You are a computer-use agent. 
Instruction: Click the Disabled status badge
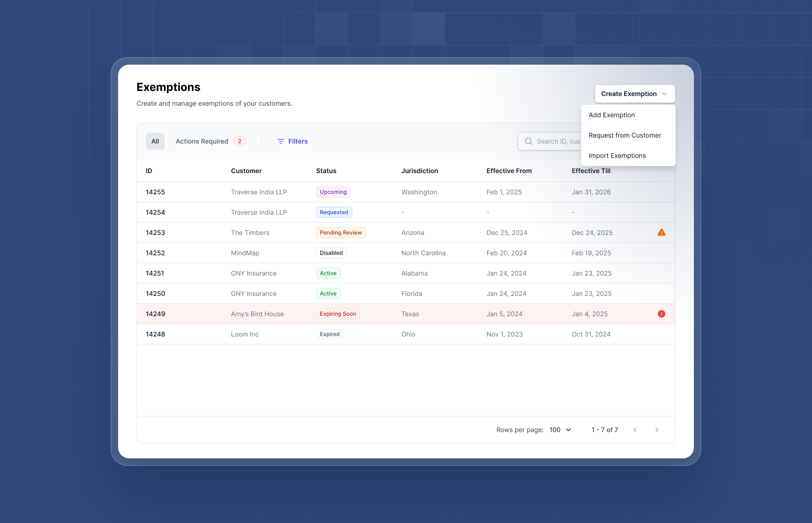[331, 253]
